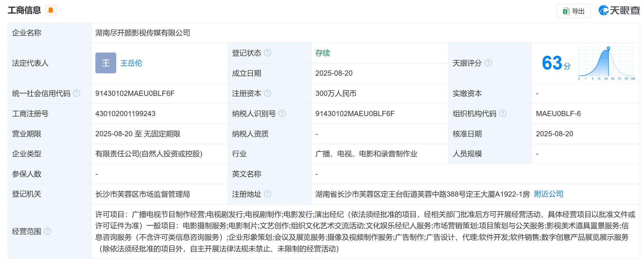The width and height of the screenshot is (644, 261).
Task: Click the score distribution chart marker
Action: [x=608, y=48]
